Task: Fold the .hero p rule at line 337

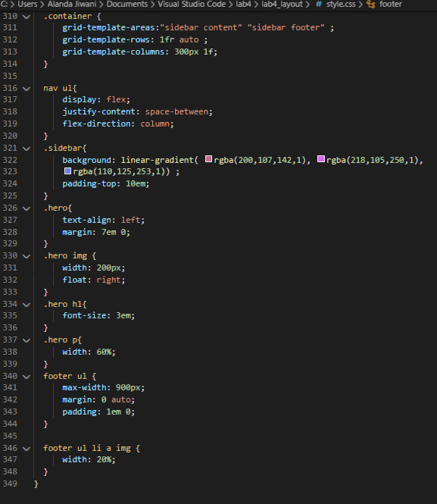Action: [27, 340]
